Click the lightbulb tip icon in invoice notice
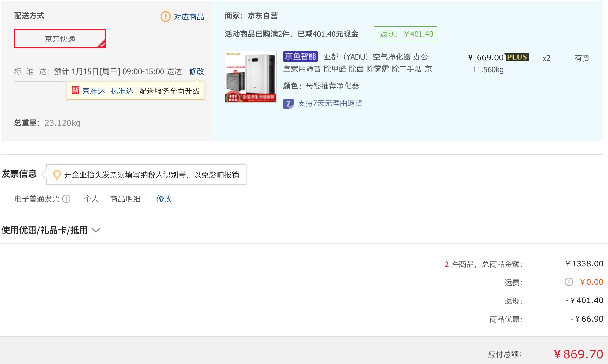608x364 pixels. (x=57, y=175)
